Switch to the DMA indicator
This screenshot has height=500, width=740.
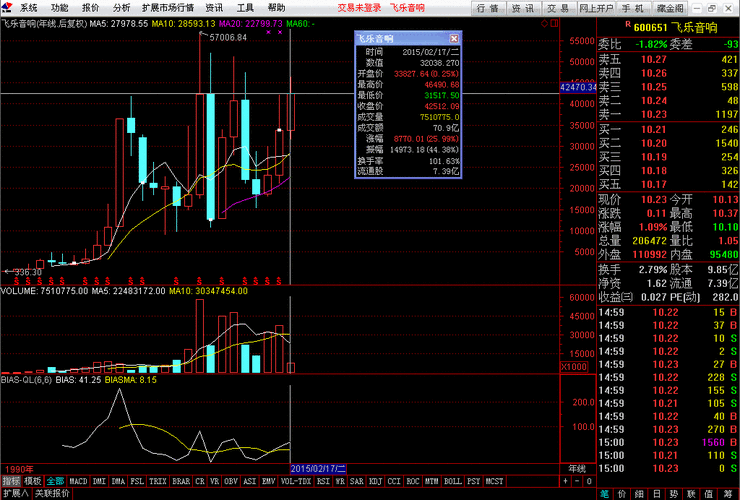(x=118, y=481)
